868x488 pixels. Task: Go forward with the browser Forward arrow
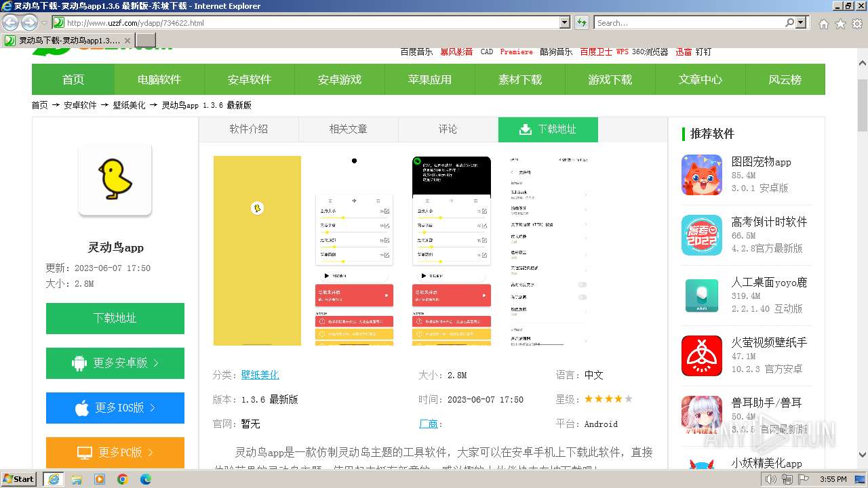[x=29, y=22]
